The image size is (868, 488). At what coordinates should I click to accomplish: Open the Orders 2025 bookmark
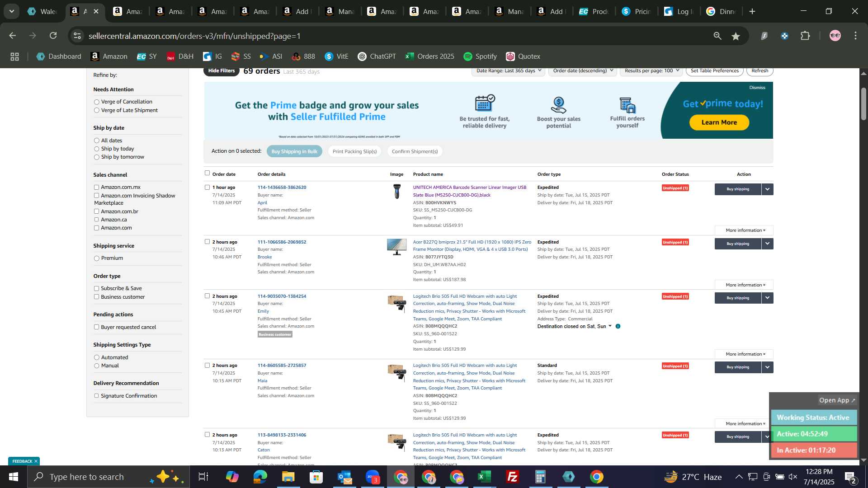[430, 56]
